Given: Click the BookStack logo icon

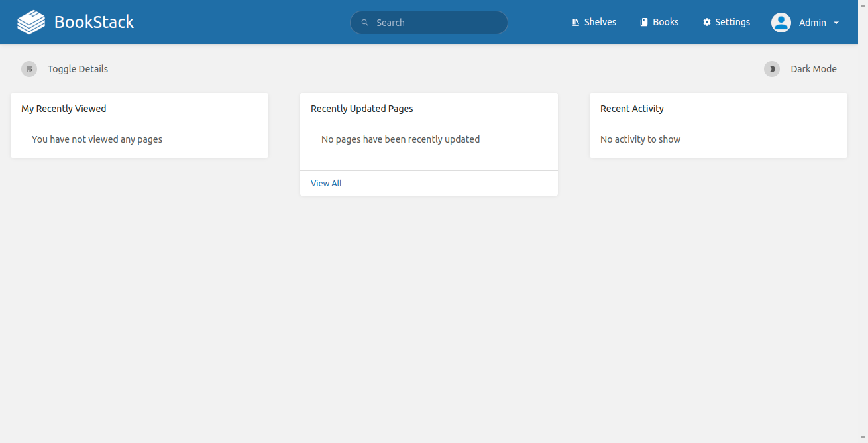Looking at the screenshot, I should click(31, 22).
